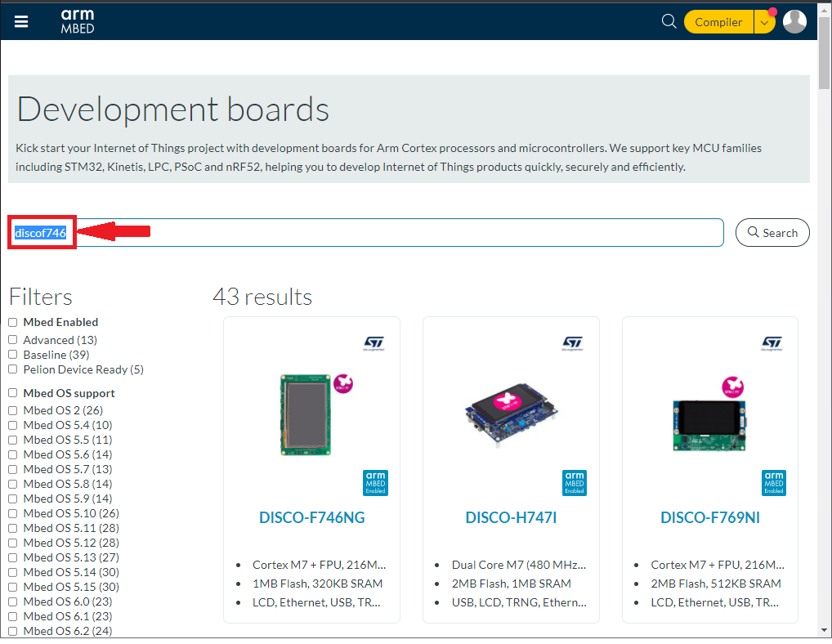This screenshot has width=832, height=644.
Task: Check the Mbed OS 5.15 (30) filter
Action: (13, 587)
